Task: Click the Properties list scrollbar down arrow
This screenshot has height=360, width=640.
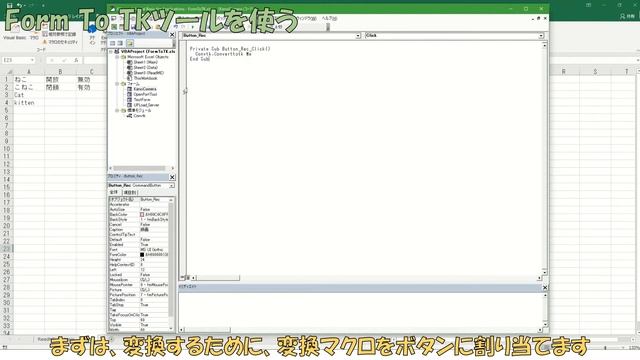Action: tap(171, 328)
